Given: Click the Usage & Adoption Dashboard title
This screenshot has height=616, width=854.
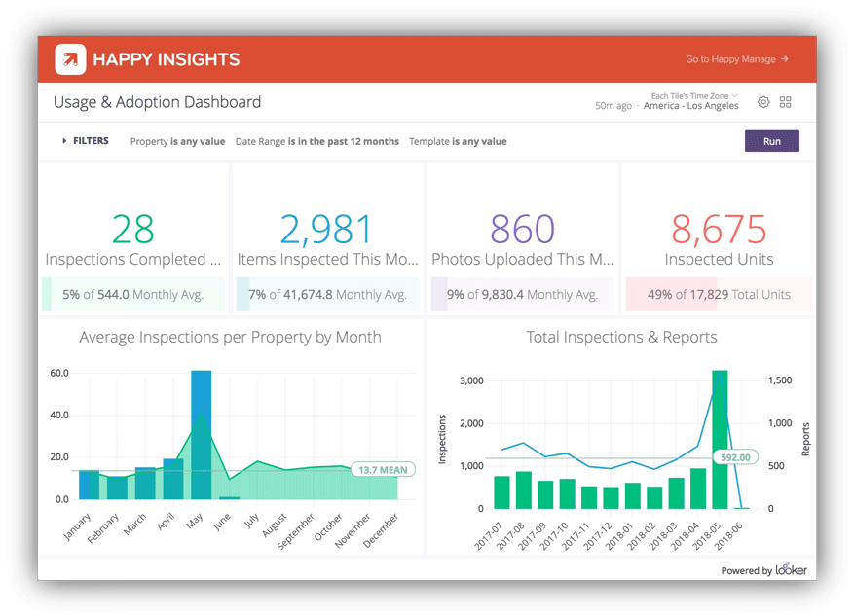Looking at the screenshot, I should point(158,102).
